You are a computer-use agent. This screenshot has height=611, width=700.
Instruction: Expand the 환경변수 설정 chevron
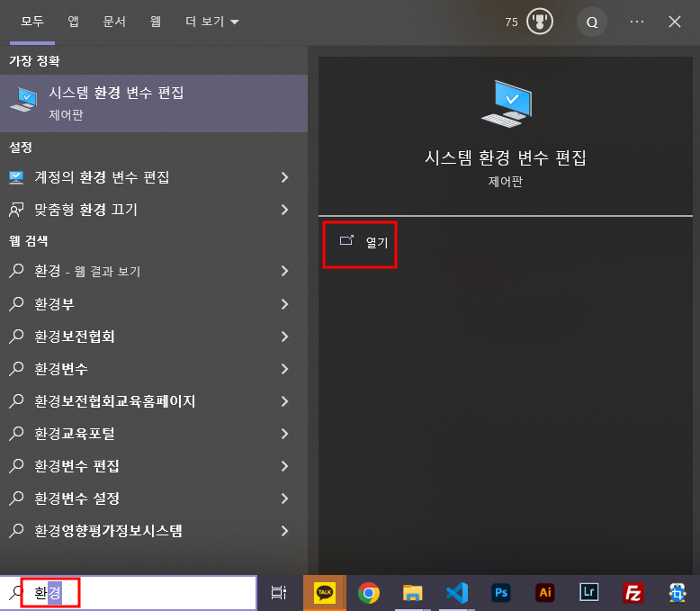tap(285, 499)
